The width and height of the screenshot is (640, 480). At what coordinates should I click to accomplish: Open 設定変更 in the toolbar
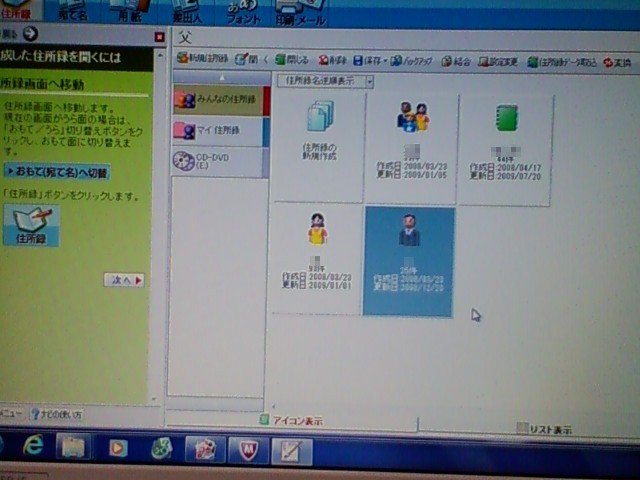point(498,62)
